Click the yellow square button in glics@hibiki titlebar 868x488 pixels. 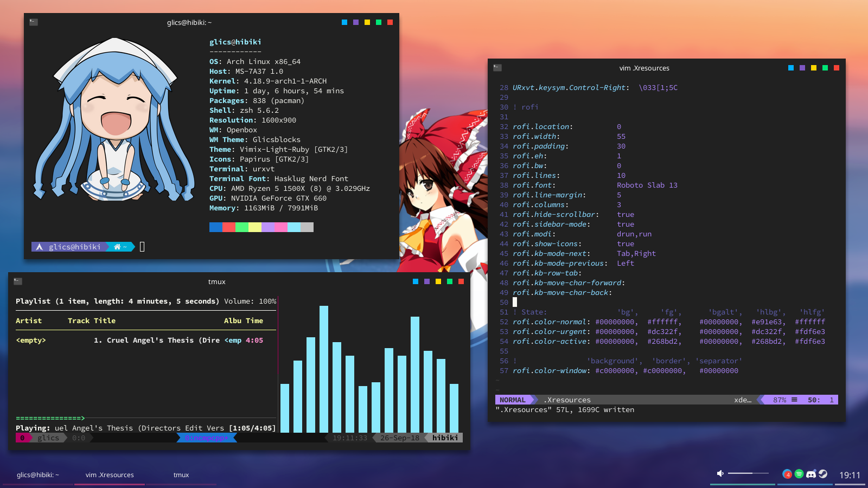click(367, 22)
